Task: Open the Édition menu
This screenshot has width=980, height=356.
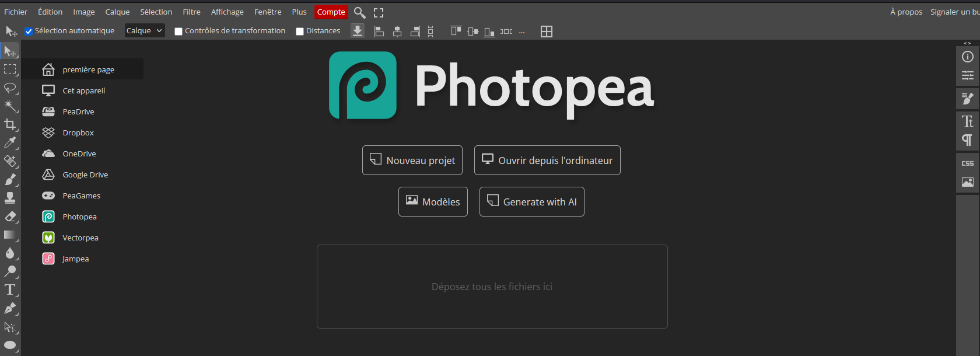Action: pyautogui.click(x=50, y=12)
